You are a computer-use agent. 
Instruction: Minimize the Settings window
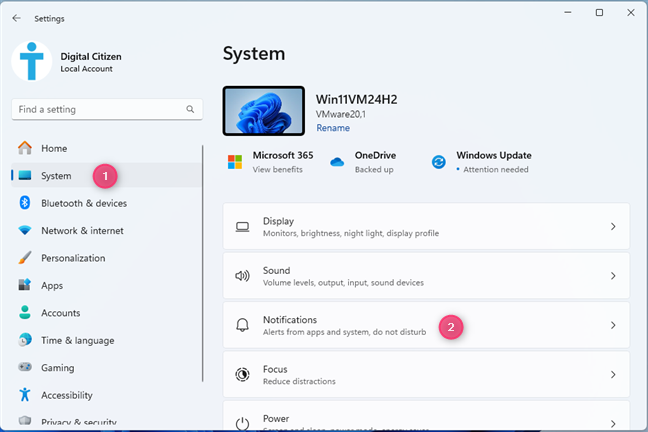point(568,12)
